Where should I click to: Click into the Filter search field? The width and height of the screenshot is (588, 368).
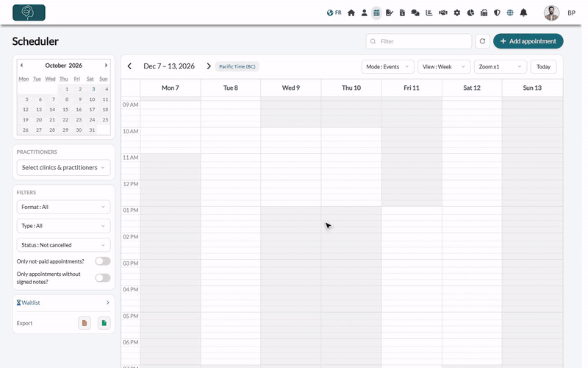pos(418,41)
